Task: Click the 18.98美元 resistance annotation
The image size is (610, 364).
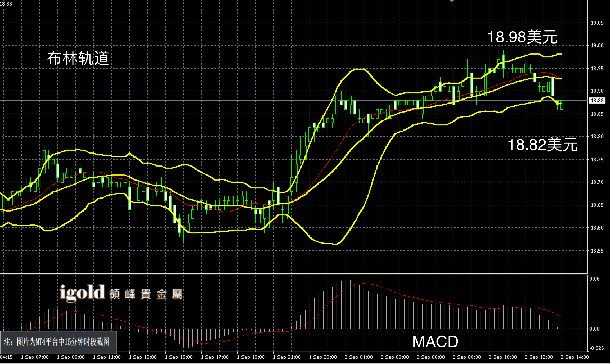Action: [x=522, y=37]
